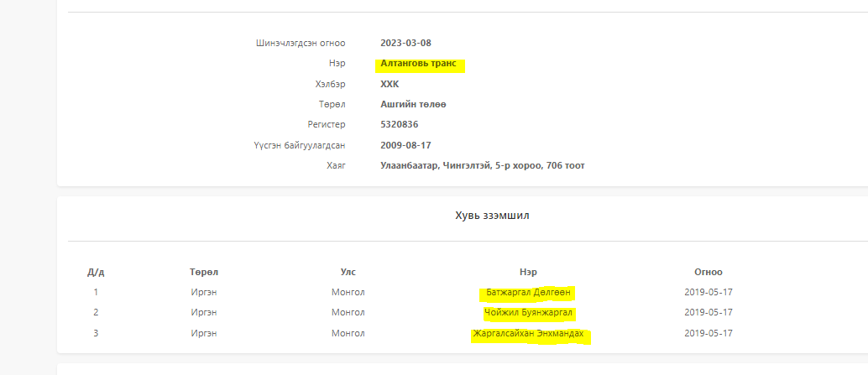Select the establishment date 2009-08-17
The height and width of the screenshot is (375, 868).
point(405,145)
